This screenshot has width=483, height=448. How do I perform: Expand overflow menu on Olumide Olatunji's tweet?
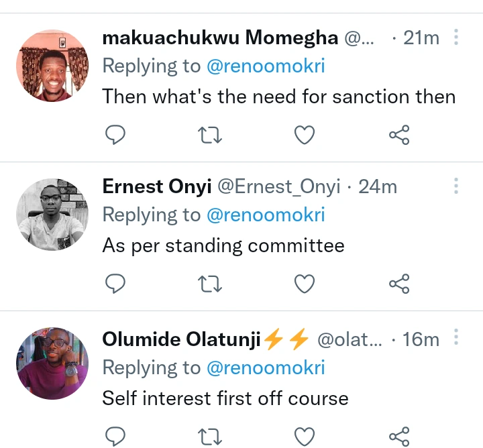[x=456, y=338]
